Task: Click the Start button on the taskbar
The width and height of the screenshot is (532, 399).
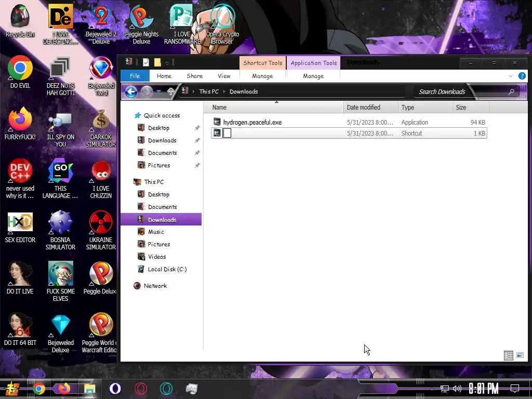Action: coord(12,389)
